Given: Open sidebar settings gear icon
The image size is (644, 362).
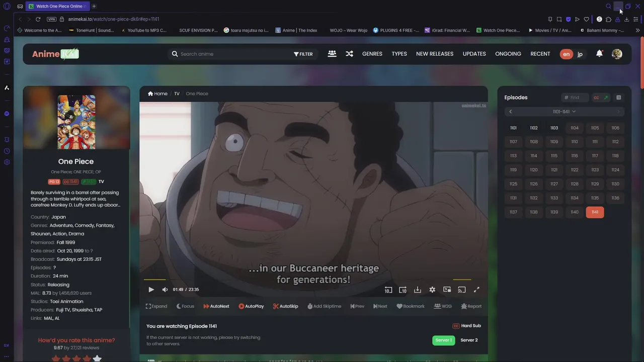Looking at the screenshot, I should (7, 162).
